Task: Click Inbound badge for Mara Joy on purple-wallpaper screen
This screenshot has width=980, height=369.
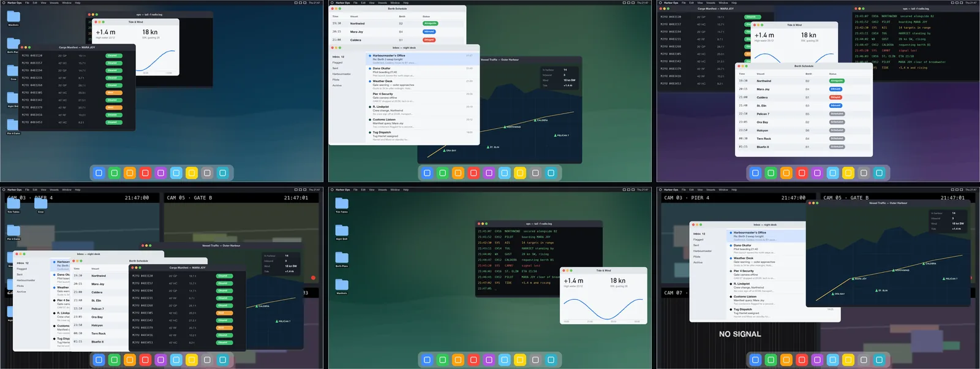Action: pyautogui.click(x=836, y=89)
